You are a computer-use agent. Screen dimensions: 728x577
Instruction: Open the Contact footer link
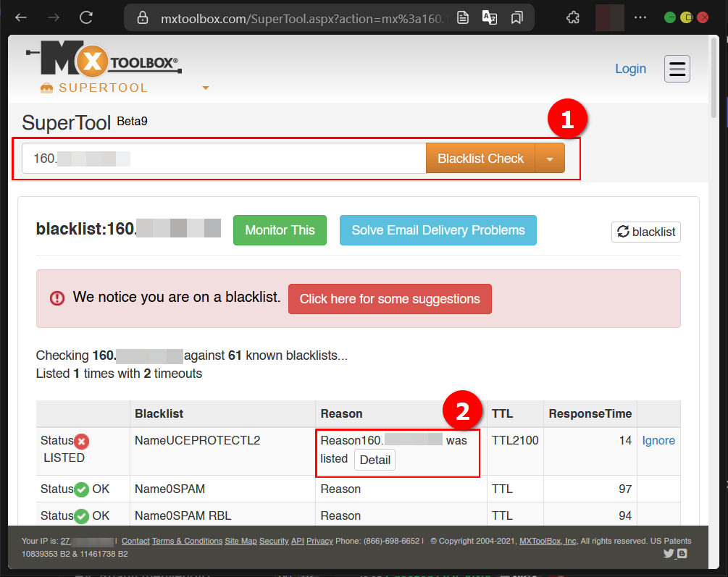[x=135, y=541]
